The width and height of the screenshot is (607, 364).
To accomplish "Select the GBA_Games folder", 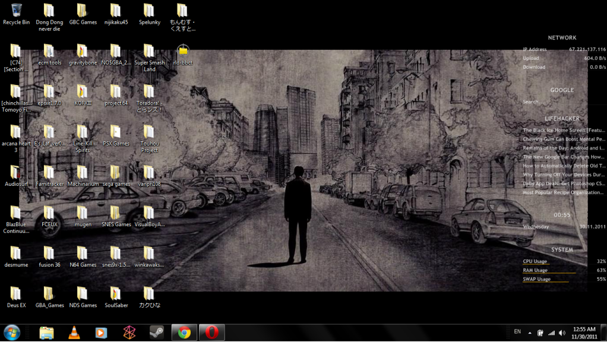I will click(x=49, y=297).
